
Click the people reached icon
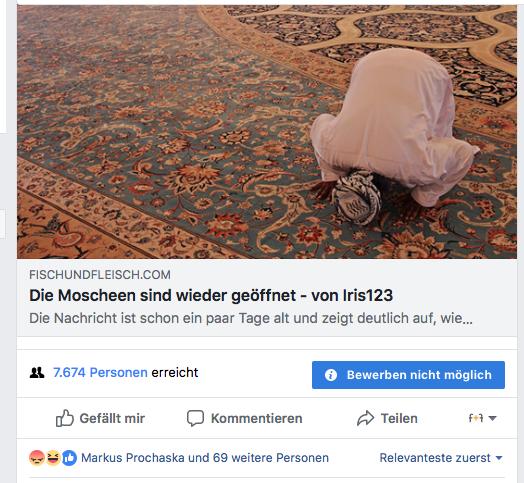coord(37,372)
